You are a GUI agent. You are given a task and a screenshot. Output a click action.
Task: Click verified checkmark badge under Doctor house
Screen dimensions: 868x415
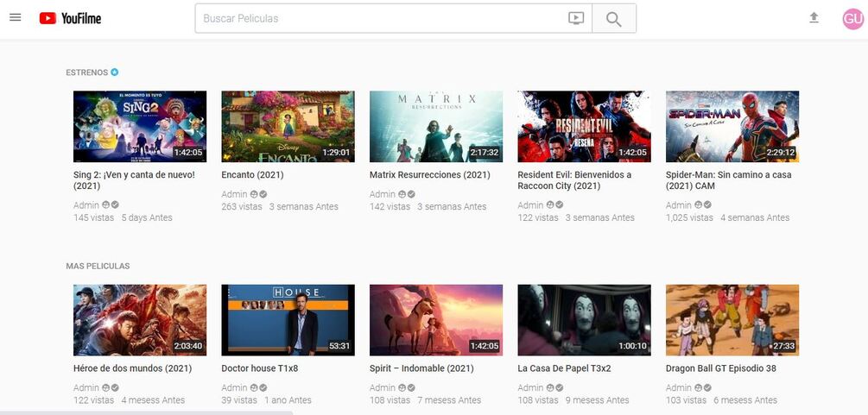coord(263,388)
